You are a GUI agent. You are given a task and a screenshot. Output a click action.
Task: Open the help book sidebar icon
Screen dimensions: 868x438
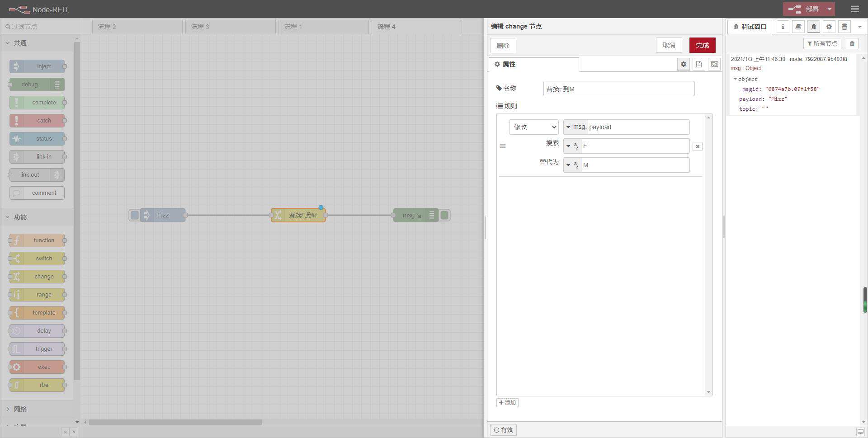coord(798,27)
